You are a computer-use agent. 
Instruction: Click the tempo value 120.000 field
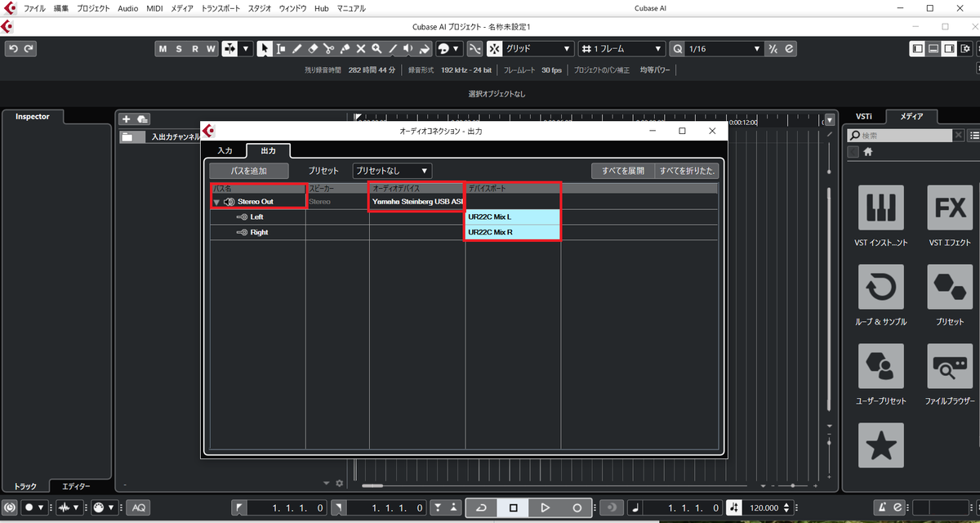764,507
